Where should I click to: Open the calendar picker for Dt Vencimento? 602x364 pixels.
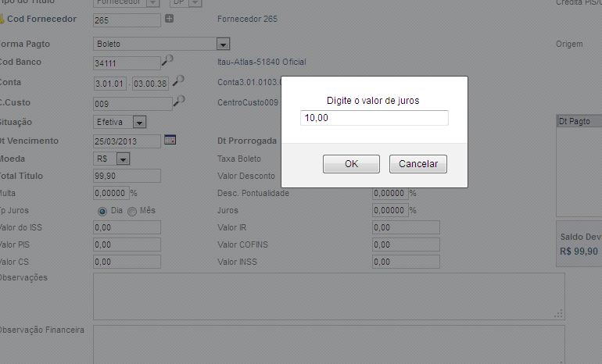(170, 140)
